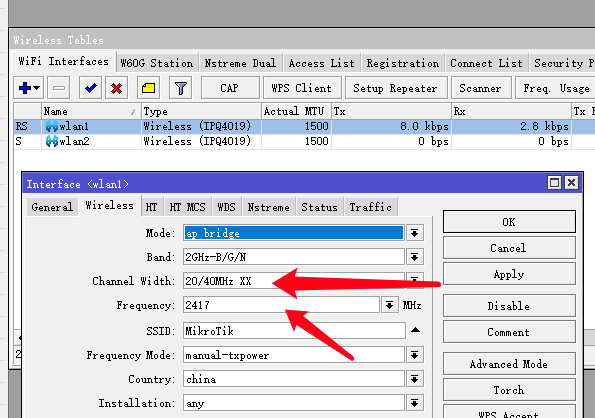Open the Frequency dropdown arrow

[389, 305]
